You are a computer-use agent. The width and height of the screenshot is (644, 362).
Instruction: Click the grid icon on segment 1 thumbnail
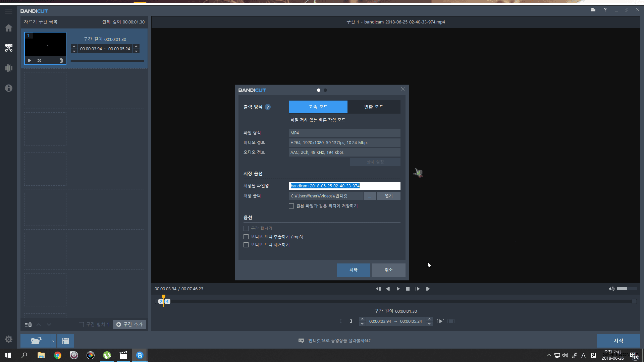(x=39, y=61)
